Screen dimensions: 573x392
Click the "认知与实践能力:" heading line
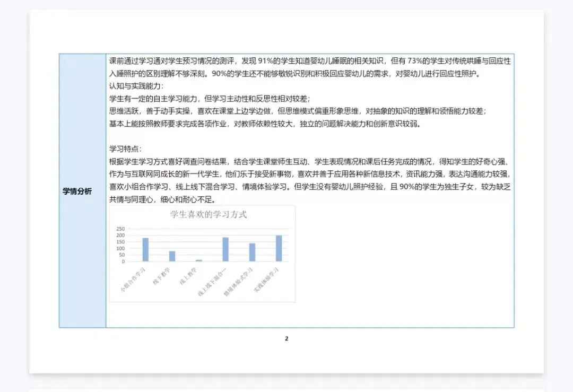click(x=136, y=86)
